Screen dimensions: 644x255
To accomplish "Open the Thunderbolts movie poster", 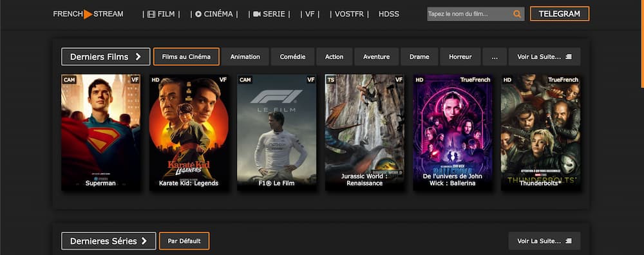I will coord(540,132).
